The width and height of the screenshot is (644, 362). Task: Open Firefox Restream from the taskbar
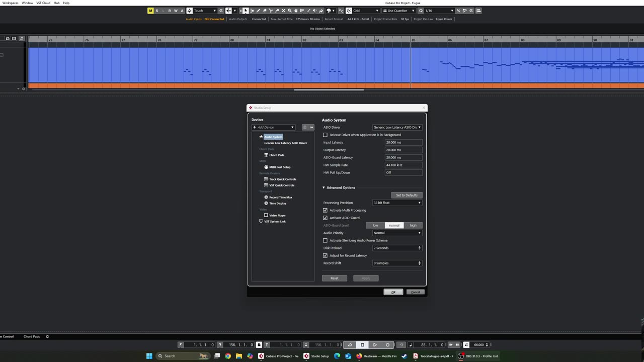point(377,356)
